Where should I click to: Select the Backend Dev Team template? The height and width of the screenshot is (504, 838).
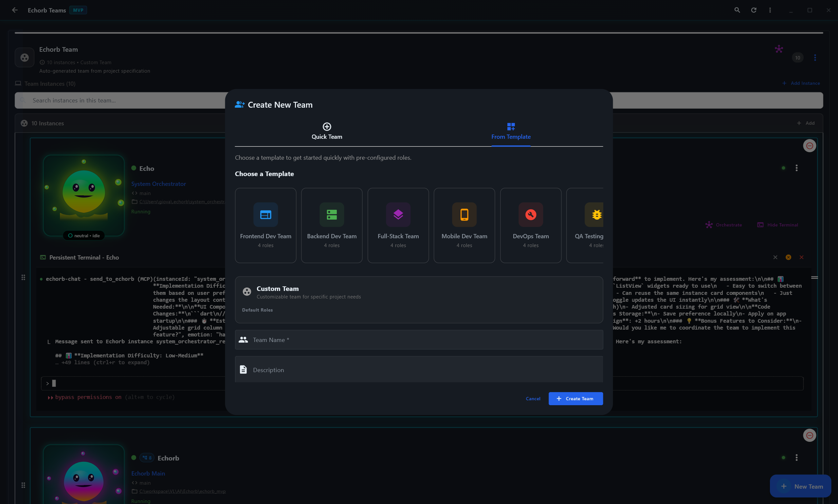tap(332, 225)
